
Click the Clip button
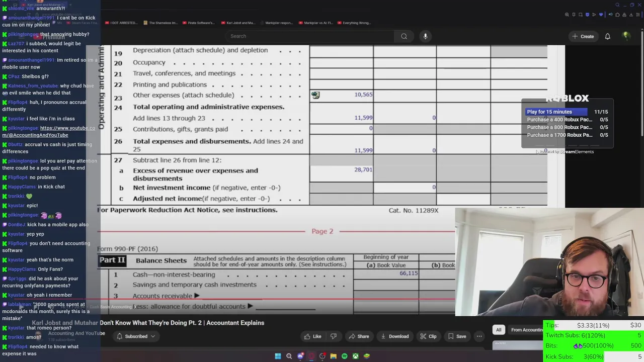click(428, 336)
